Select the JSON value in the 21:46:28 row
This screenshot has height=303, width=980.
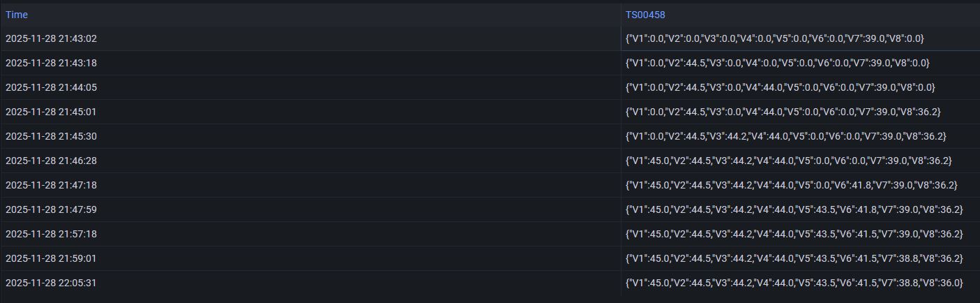788,161
